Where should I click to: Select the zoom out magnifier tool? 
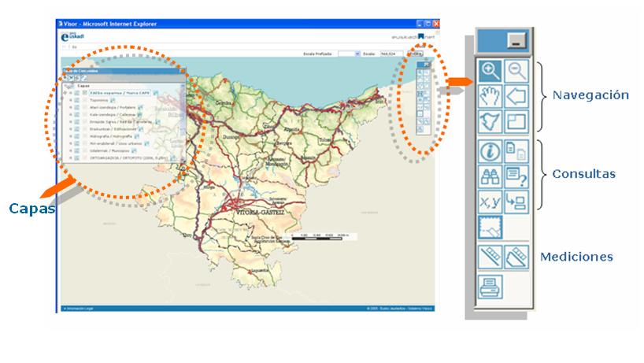click(516, 71)
